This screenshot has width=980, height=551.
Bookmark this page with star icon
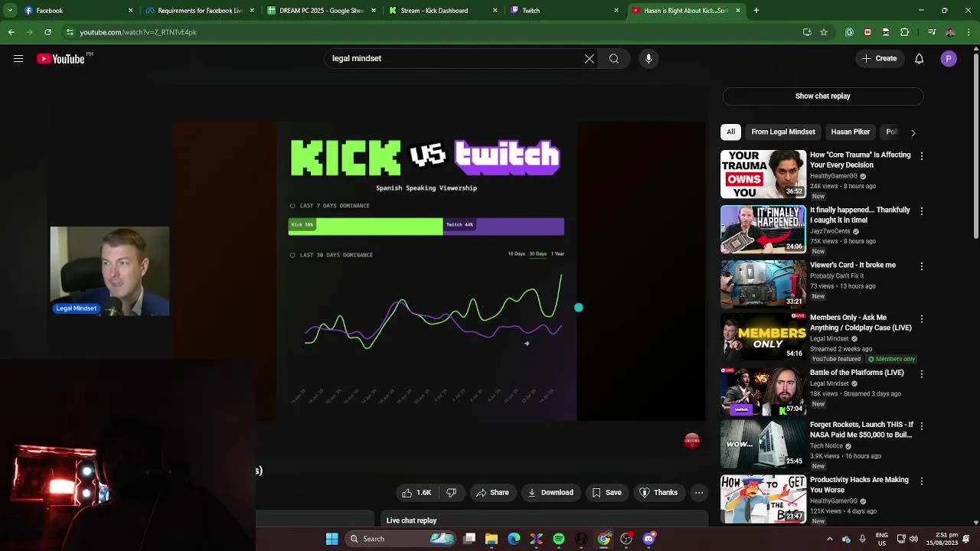pos(824,32)
